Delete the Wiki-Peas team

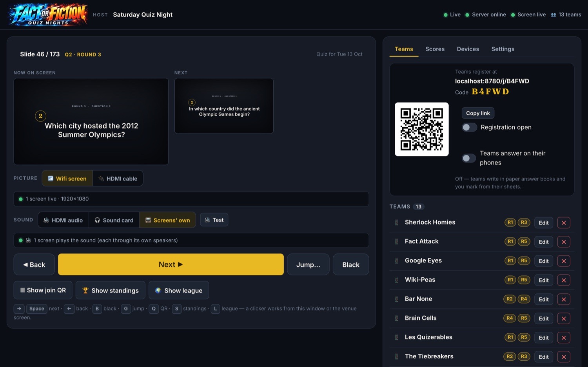pos(564,280)
